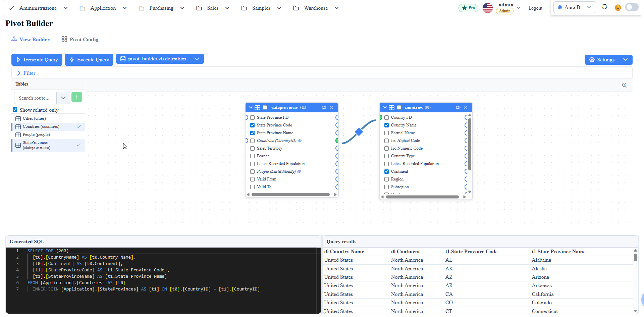Click the checkmark beside Countries (countries)
This screenshot has width=644, height=317.
pos(79,126)
